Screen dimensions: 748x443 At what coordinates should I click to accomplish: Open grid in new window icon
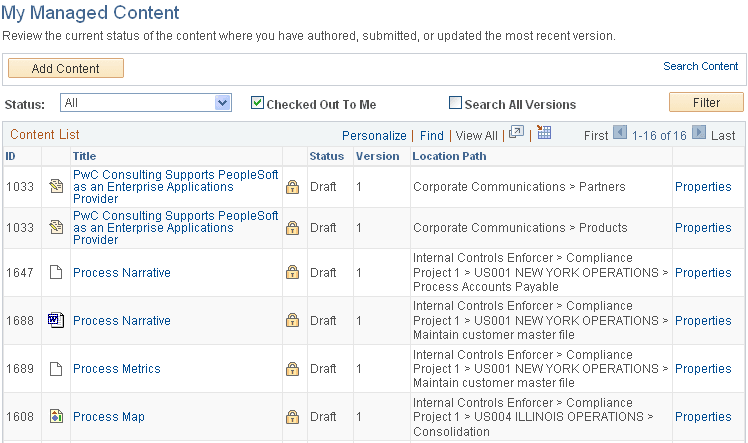point(516,134)
